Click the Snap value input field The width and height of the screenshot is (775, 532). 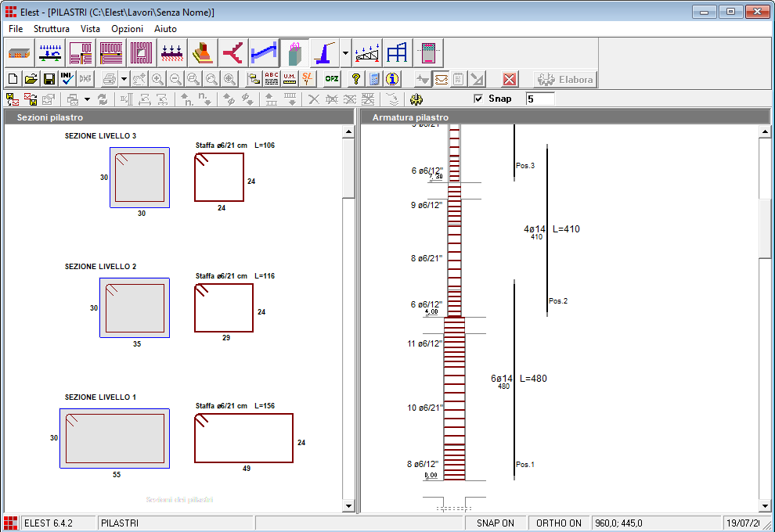pyautogui.click(x=539, y=99)
